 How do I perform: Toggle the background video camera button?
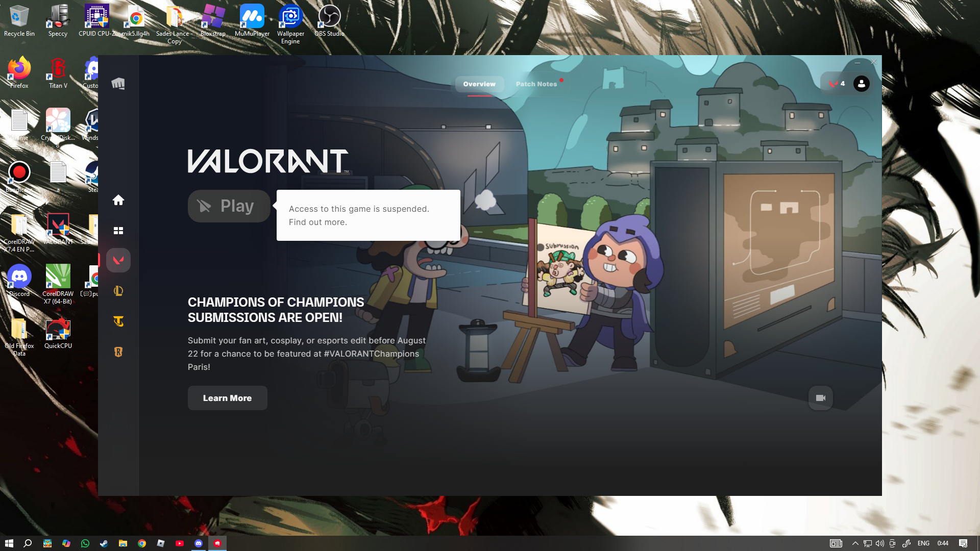click(820, 398)
